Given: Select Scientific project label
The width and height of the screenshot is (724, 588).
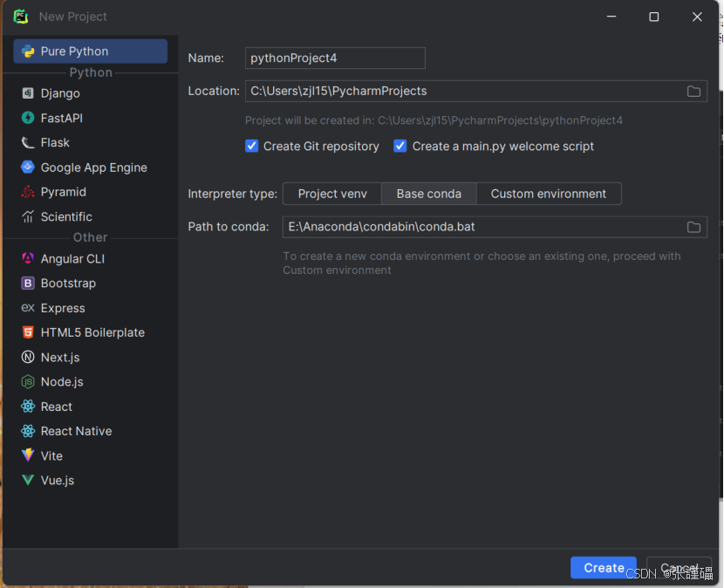Looking at the screenshot, I should click(66, 216).
